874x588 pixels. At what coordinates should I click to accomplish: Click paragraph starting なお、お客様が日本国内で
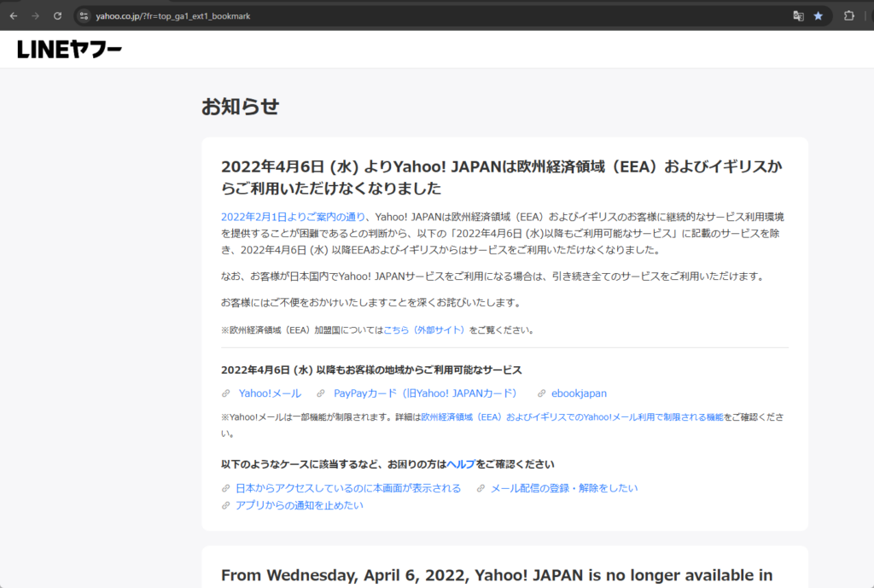494,277
